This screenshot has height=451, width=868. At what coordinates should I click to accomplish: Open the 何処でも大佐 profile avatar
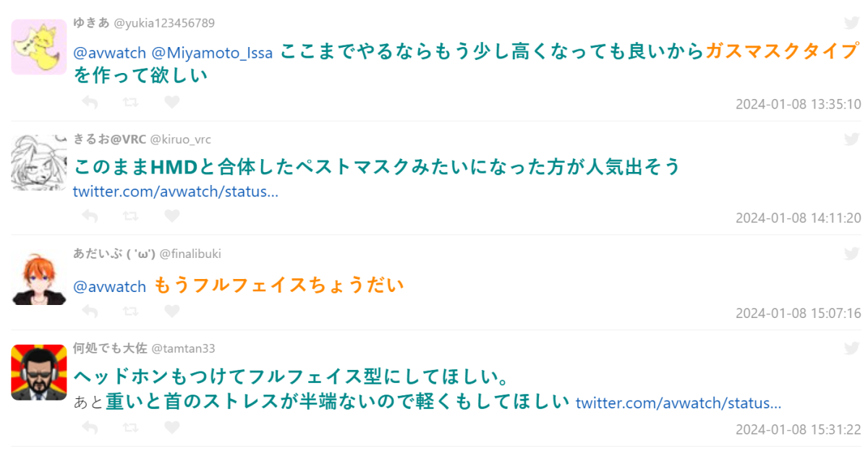click(39, 372)
